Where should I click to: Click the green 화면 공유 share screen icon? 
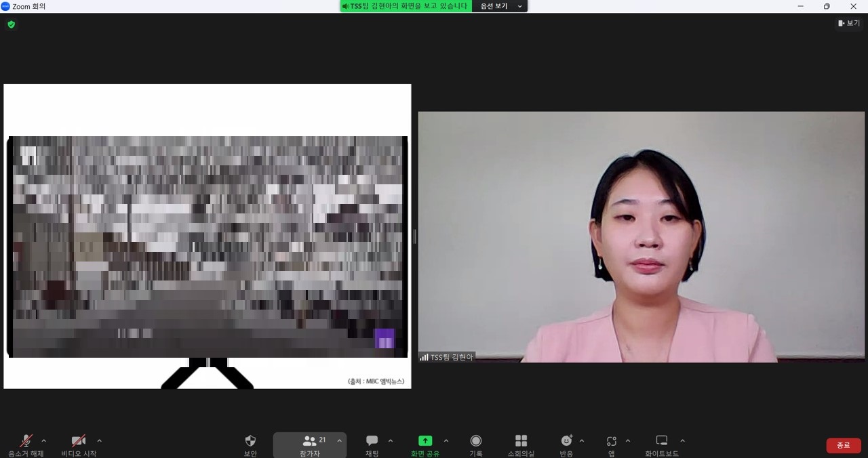tap(425, 441)
